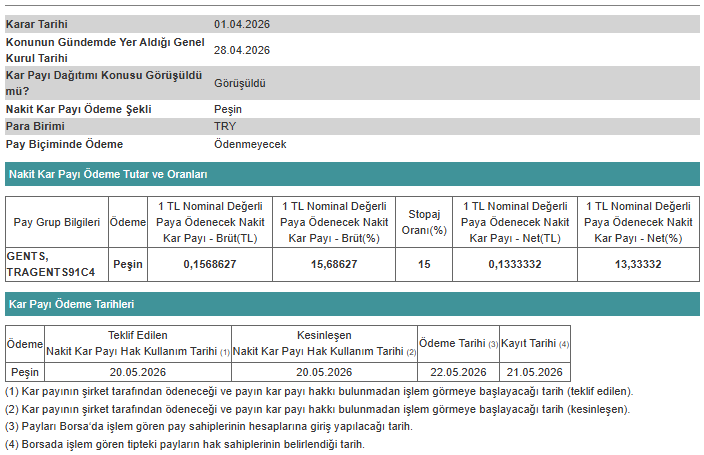The image size is (704, 455).
Task: Click the Brüt(%) column header
Action: pos(334,222)
